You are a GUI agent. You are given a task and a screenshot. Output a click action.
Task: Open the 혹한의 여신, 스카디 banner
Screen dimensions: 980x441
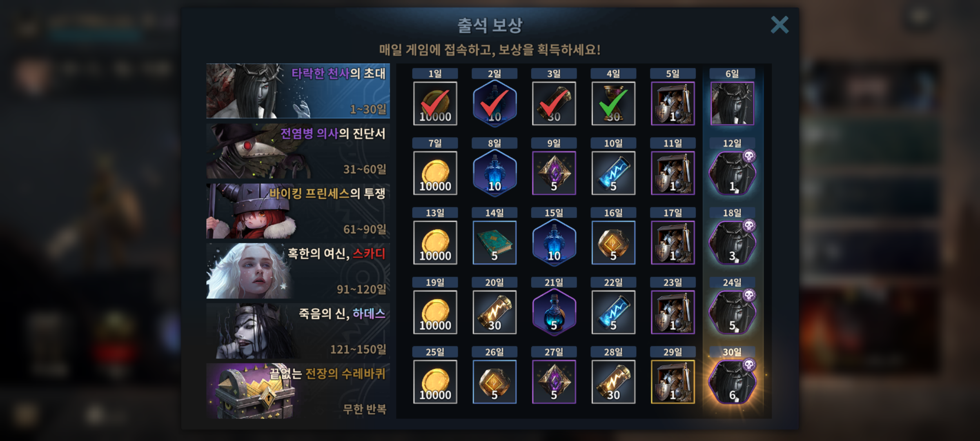pos(298,271)
